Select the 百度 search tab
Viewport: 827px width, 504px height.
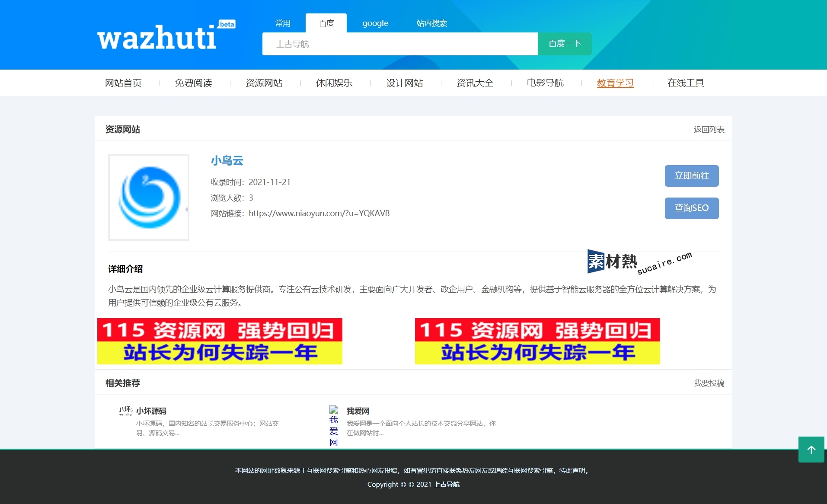326,23
